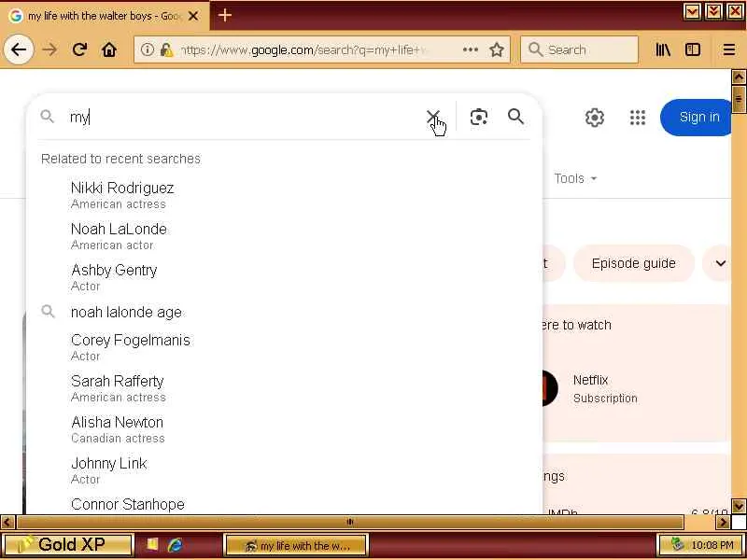Focus the toolbar Search field
The width and height of the screenshot is (747, 560).
point(579,49)
